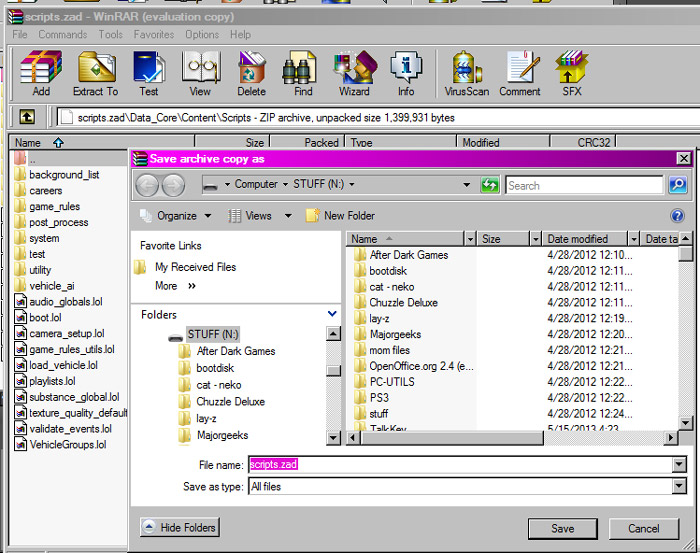Screen dimensions: 700x553
Task: Open the PC-UTILS folder in file list
Action: [x=392, y=382]
